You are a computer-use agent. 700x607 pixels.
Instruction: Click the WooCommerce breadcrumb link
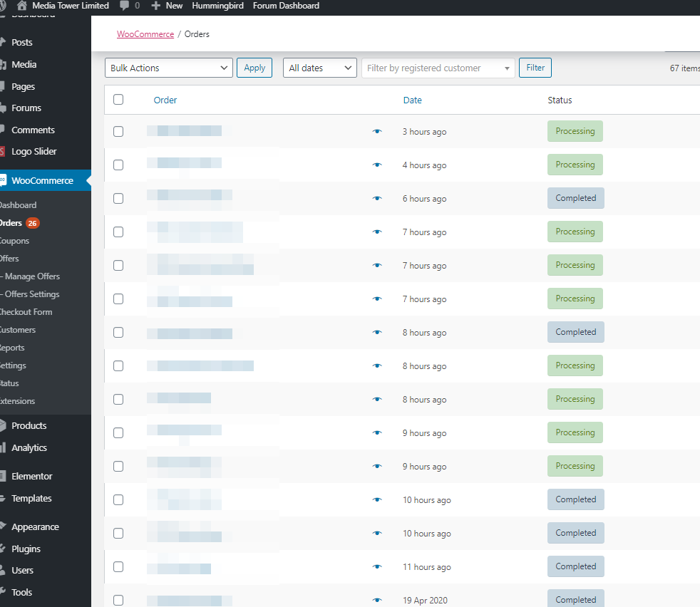click(x=145, y=34)
